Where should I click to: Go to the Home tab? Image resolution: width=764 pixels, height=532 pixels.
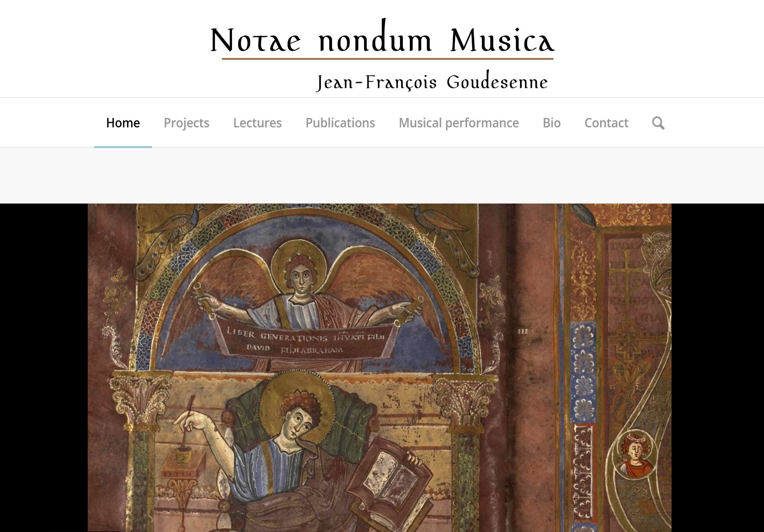tap(123, 123)
